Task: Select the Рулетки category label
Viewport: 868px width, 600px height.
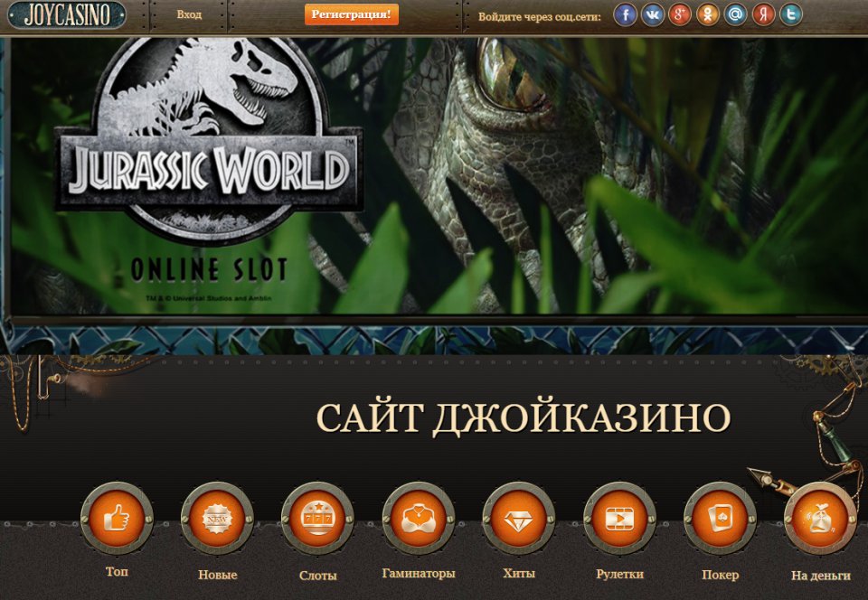Action: coord(619,574)
